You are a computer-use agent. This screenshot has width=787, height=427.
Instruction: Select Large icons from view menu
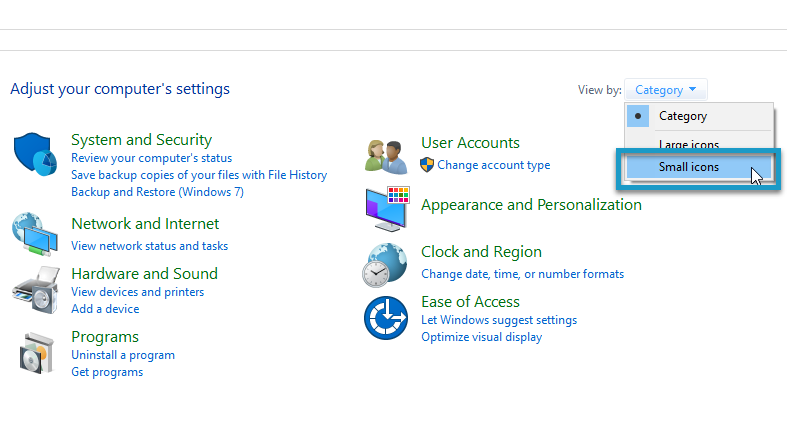688,145
